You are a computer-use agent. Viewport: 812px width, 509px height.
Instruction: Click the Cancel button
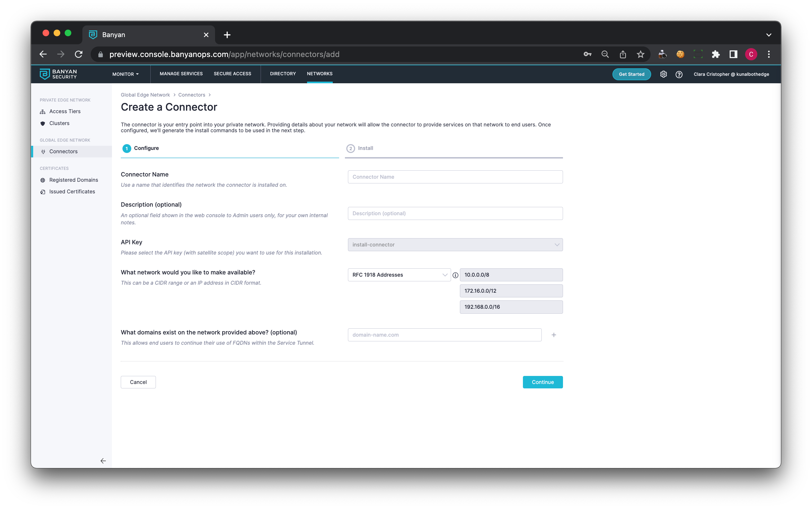click(138, 382)
